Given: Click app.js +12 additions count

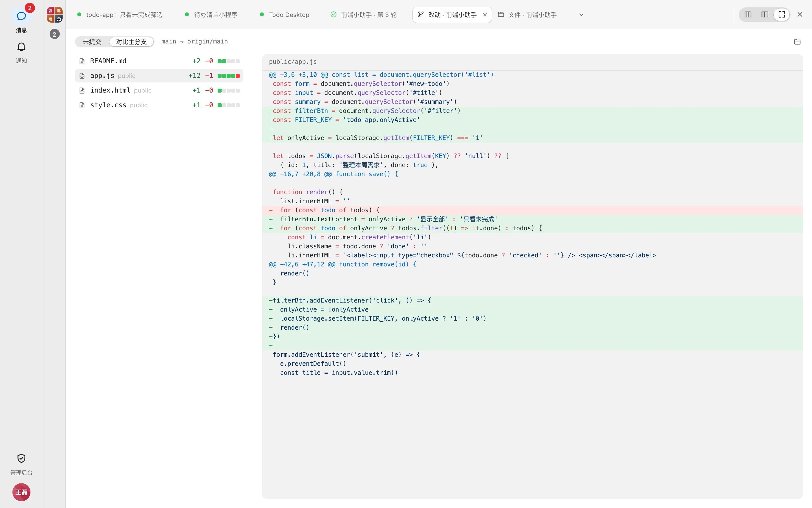Looking at the screenshot, I should (194, 76).
